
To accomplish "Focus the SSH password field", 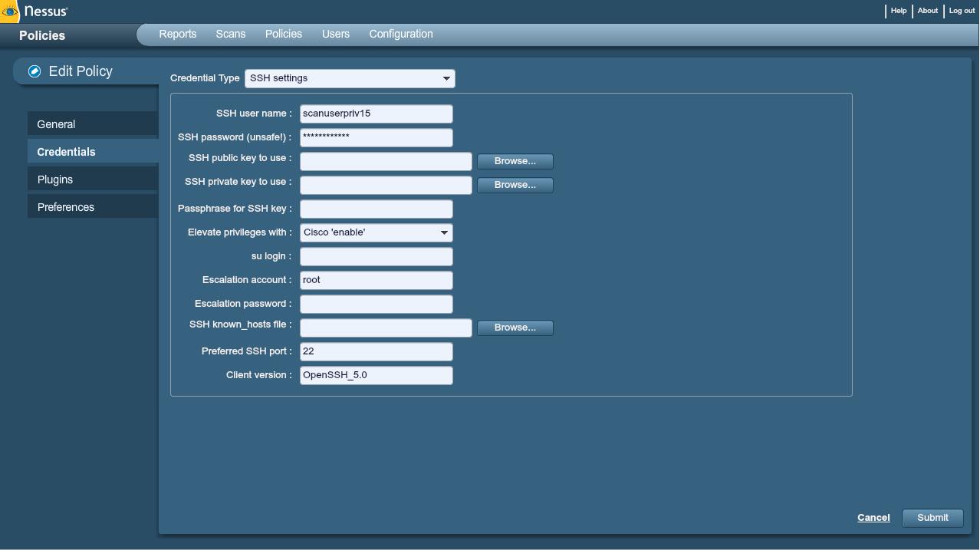I will click(x=377, y=137).
